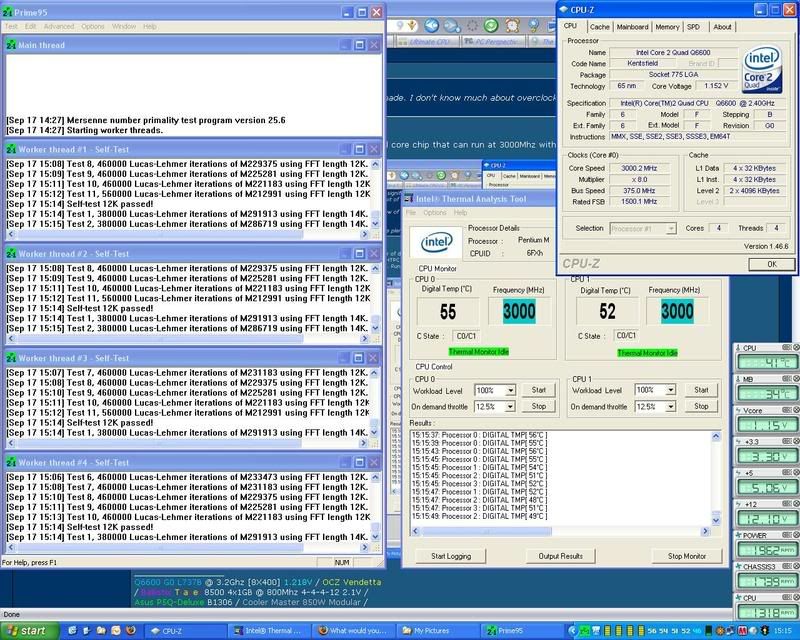Click the +12 voltage sensor display
Image resolution: width=800 pixels, height=640 pixels.
766,519
